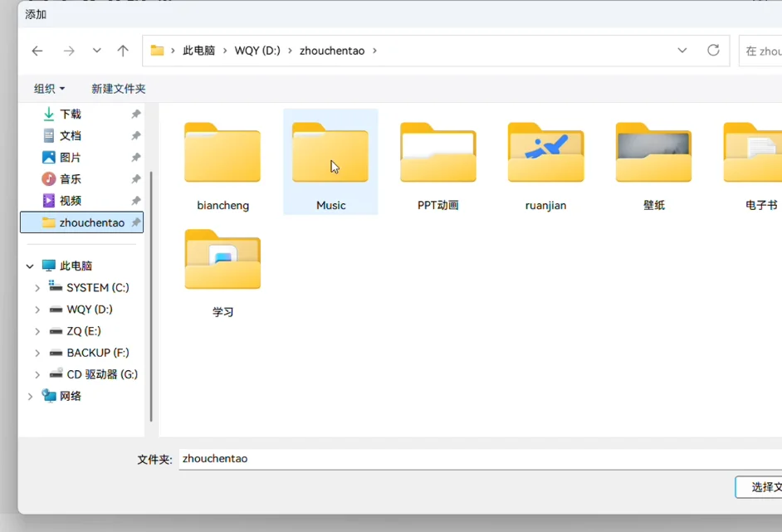Go forward with the right arrow
The height and width of the screenshot is (532, 782).
[x=69, y=51]
